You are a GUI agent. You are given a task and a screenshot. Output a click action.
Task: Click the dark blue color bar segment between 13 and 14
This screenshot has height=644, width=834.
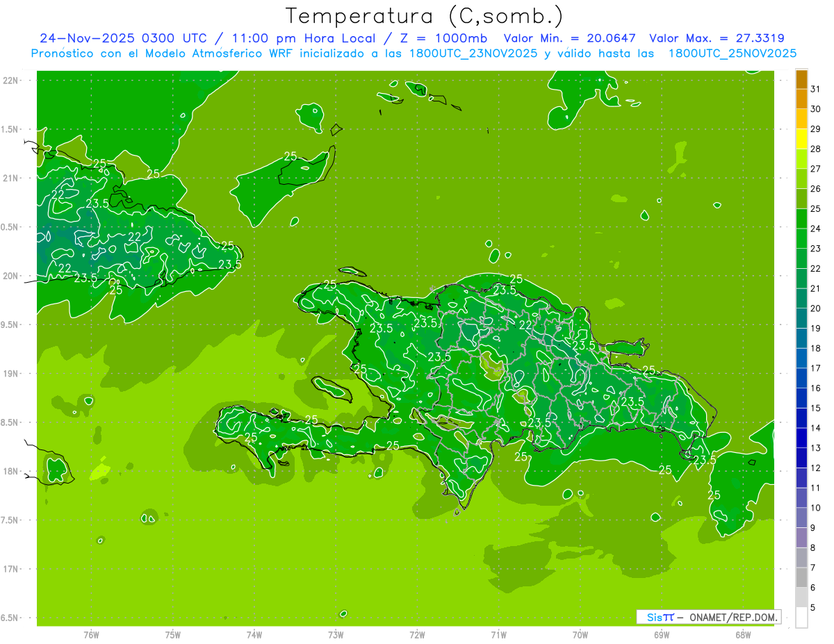point(801,438)
